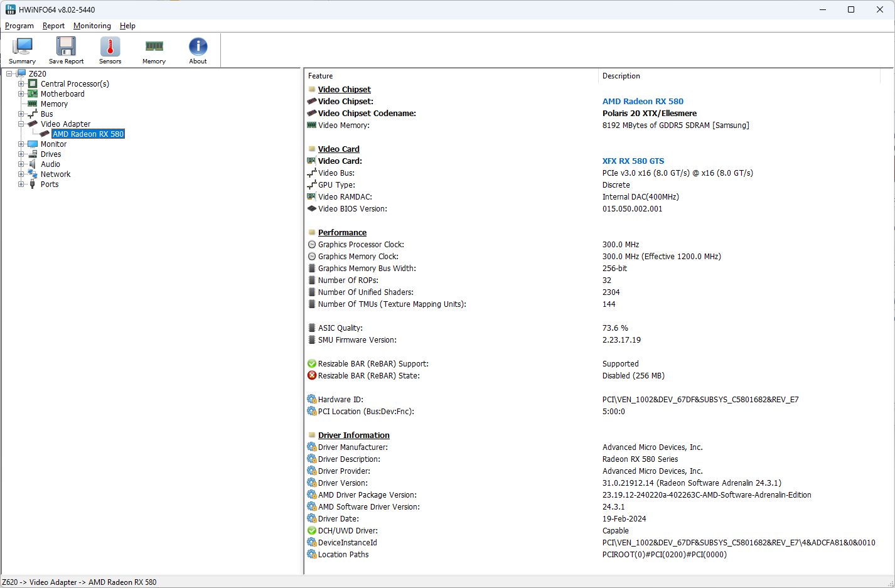895x588 pixels.
Task: Click the Save Report floppy icon
Action: (x=66, y=47)
